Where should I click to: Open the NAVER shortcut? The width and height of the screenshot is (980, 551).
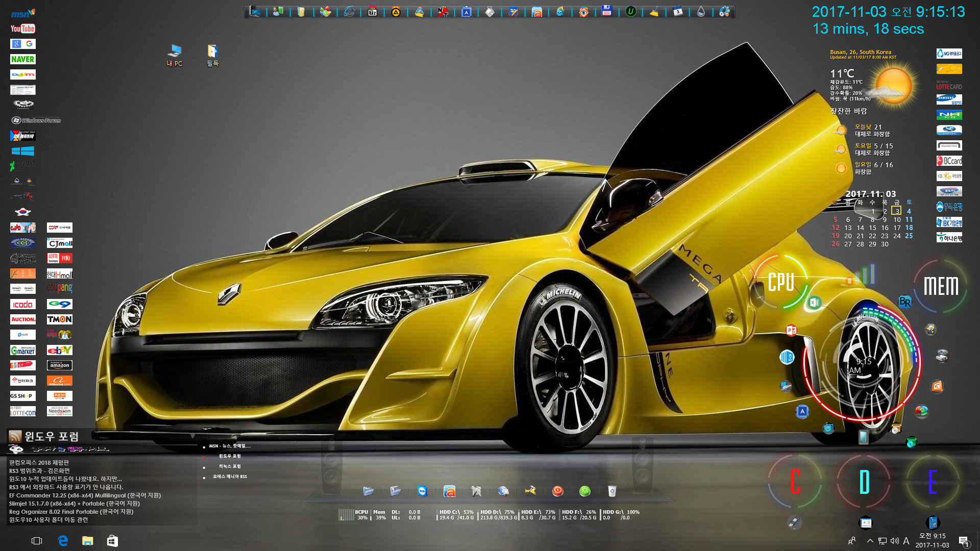[x=23, y=59]
